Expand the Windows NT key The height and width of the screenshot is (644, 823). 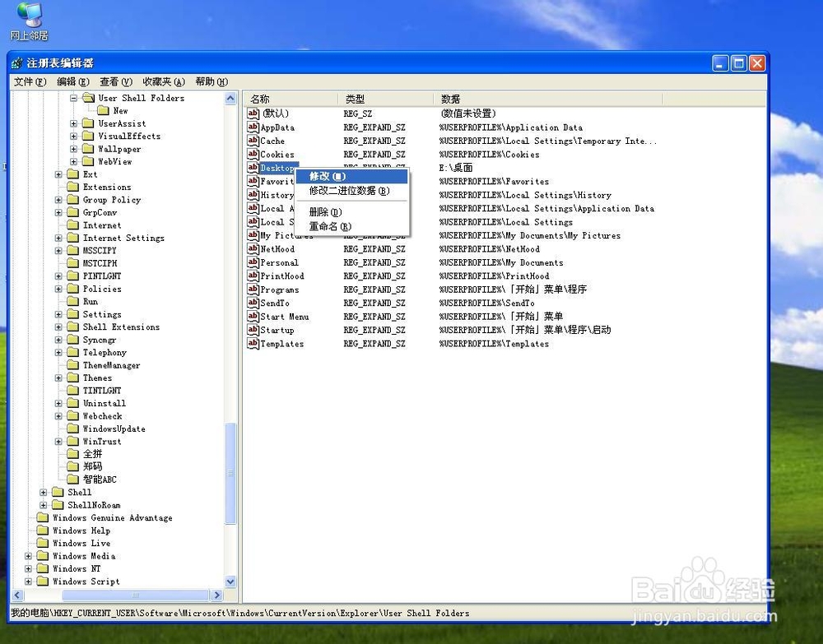click(28, 568)
